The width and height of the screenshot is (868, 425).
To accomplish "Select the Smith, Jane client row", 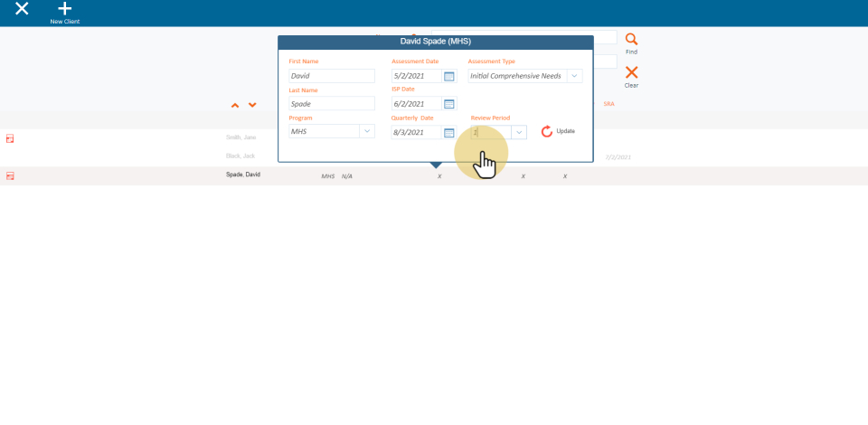I will click(x=241, y=137).
